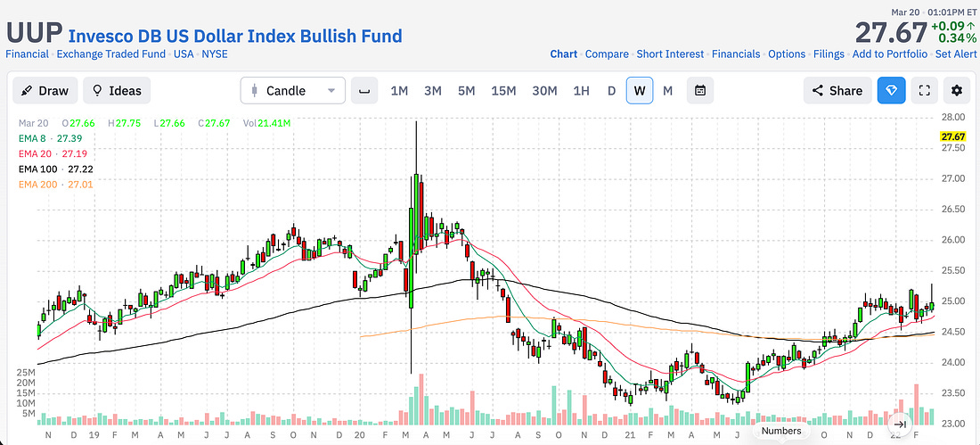Screen dimensions: 980x445
Task: Click the Invesco DB US Dollar Index title
Action: click(235, 36)
